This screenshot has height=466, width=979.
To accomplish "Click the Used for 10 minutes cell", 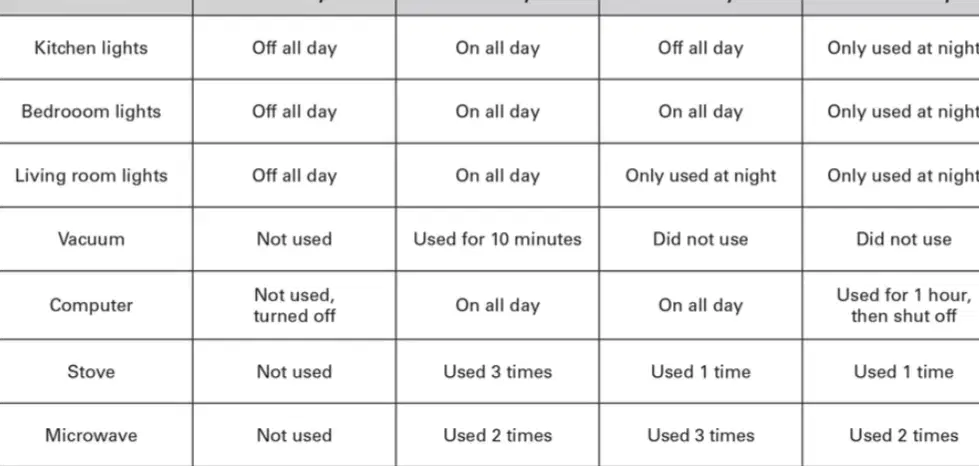I will pyautogui.click(x=497, y=239).
